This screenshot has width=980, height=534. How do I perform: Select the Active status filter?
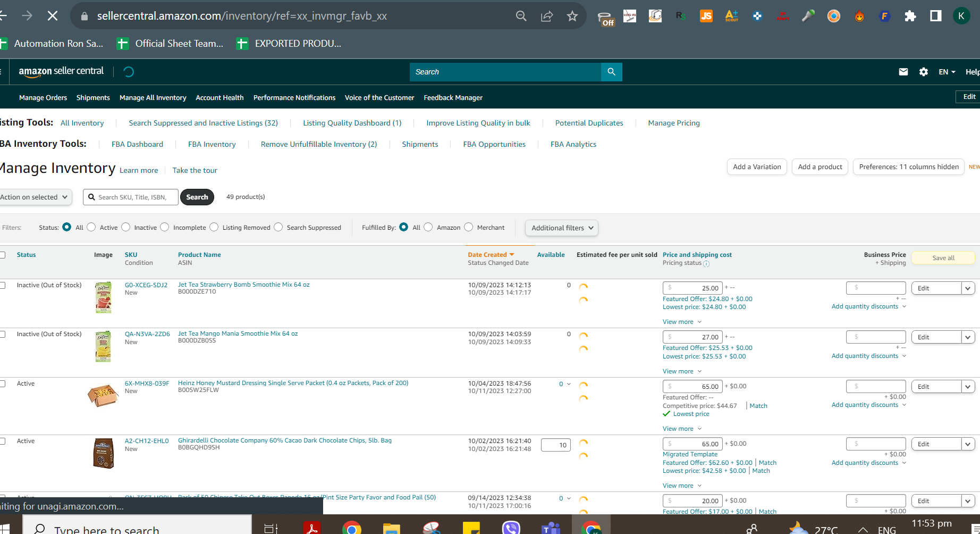tap(91, 227)
